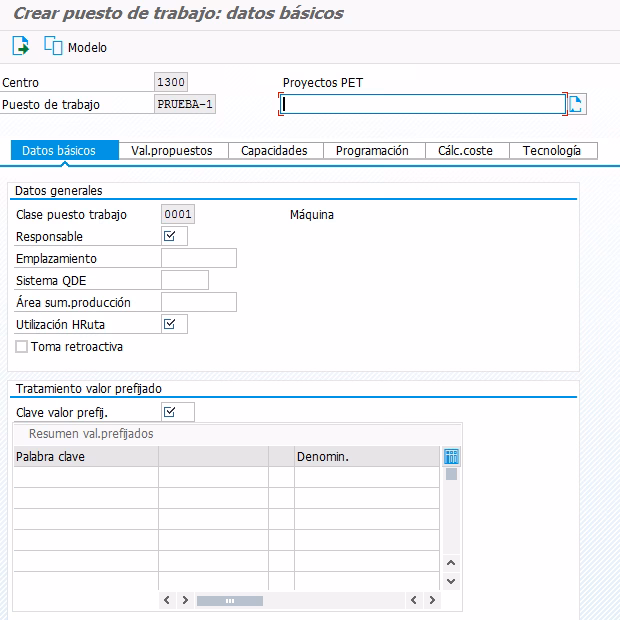Image resolution: width=620 pixels, height=620 pixels.
Task: Click the first left arrow of horizontal scrollbar
Action: tap(167, 600)
